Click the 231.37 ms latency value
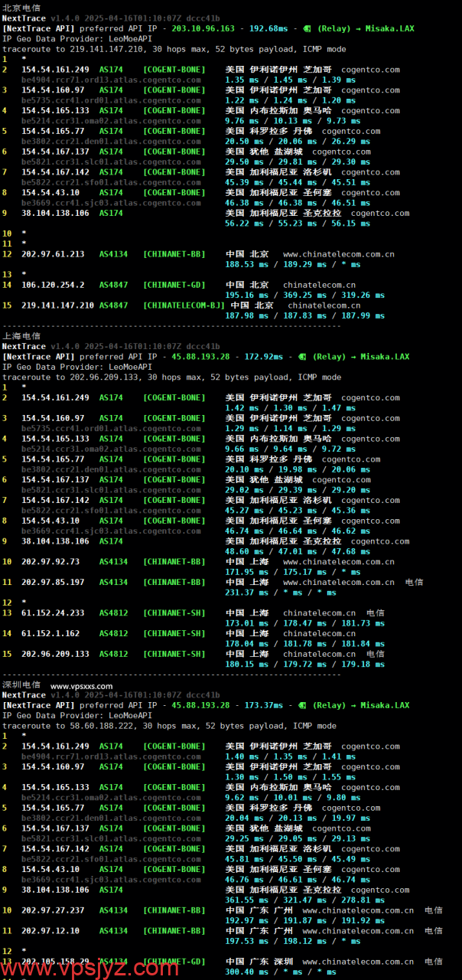This screenshot has width=462, height=980. tap(246, 593)
